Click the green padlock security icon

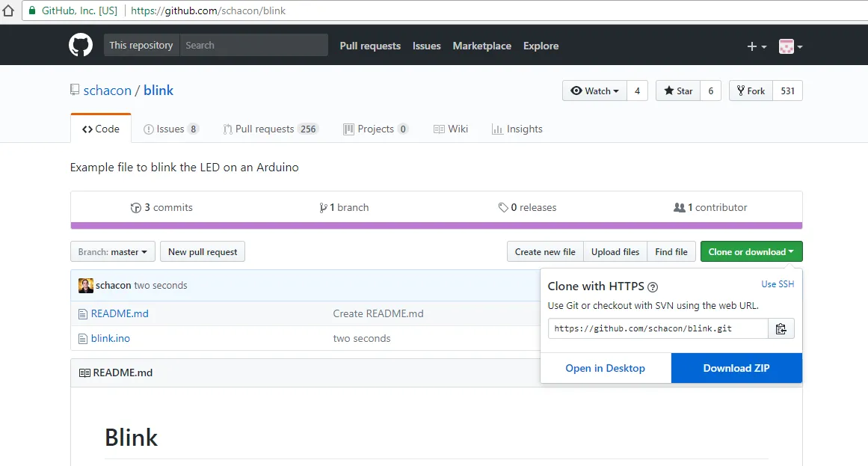click(x=32, y=10)
